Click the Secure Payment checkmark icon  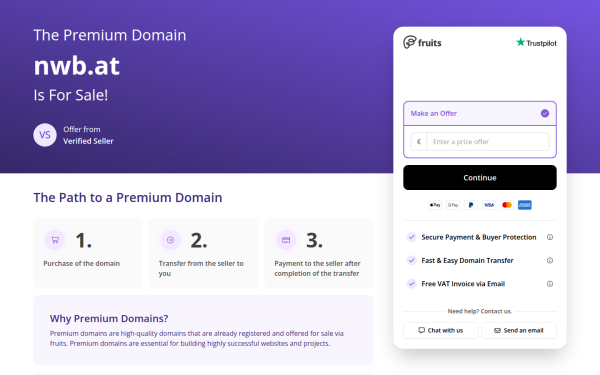click(411, 237)
